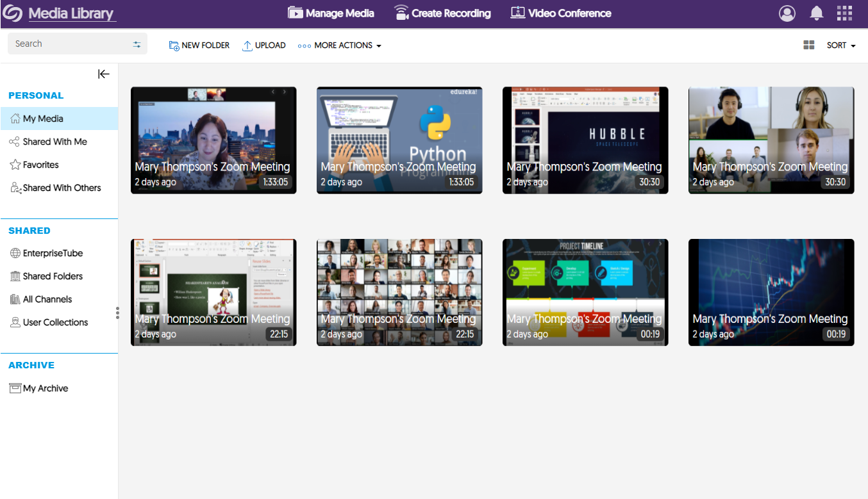Show notifications via the bell icon
Image resolution: width=868 pixels, height=499 pixels.
817,13
